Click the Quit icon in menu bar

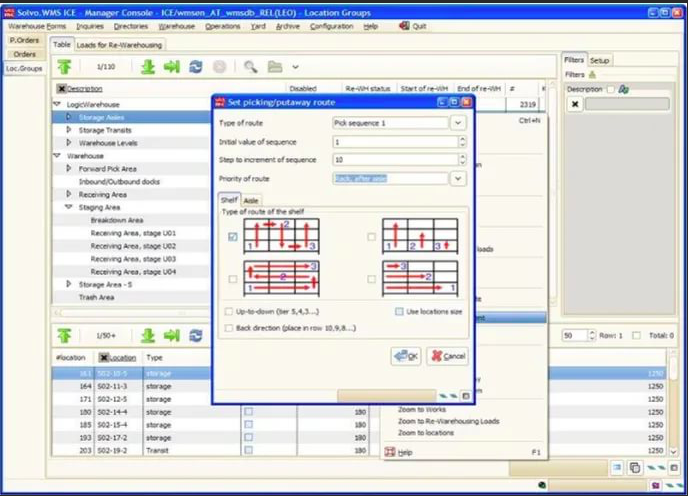[x=404, y=26]
